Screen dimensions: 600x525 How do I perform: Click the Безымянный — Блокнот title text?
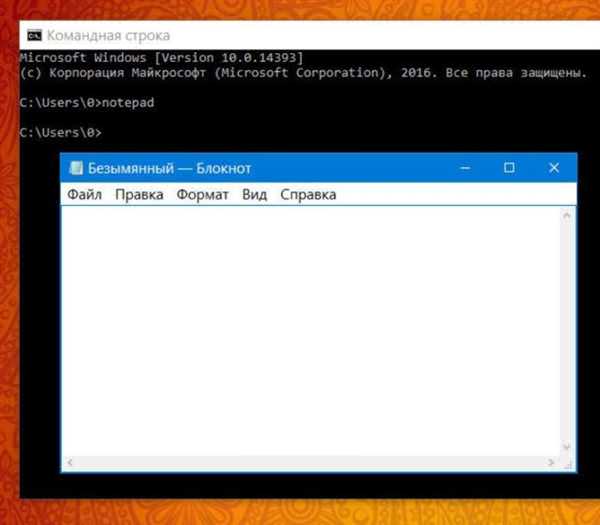pos(170,168)
